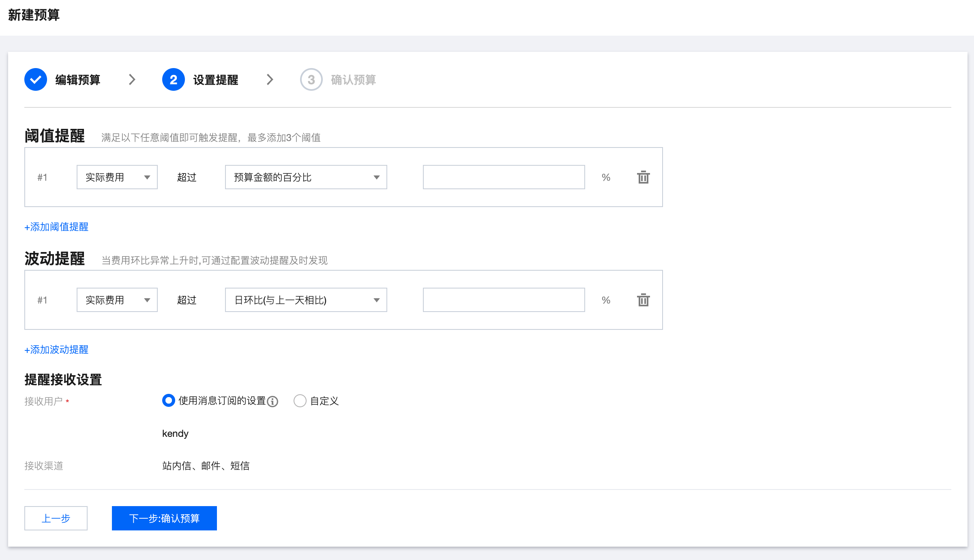Image resolution: width=974 pixels, height=560 pixels.
Task: Open threshold 实际费用 cost type dropdown
Action: point(117,177)
